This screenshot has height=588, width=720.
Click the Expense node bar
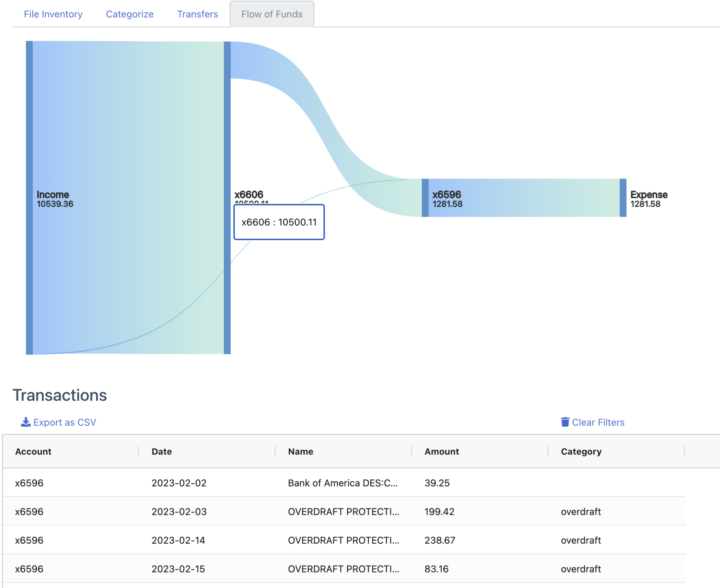click(x=623, y=198)
